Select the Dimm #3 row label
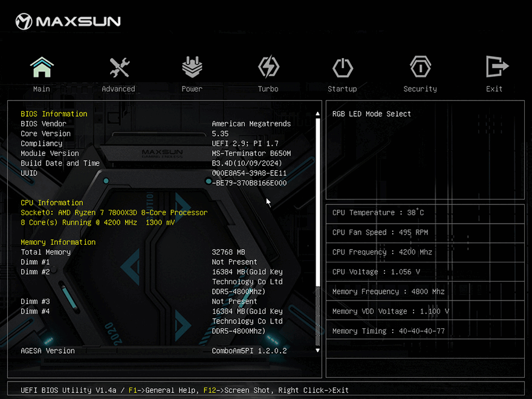Image resolution: width=532 pixels, height=399 pixels. click(x=35, y=301)
